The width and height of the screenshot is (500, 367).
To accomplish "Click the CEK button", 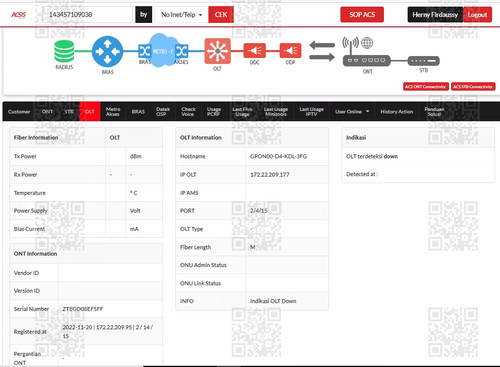I will 221,15.
